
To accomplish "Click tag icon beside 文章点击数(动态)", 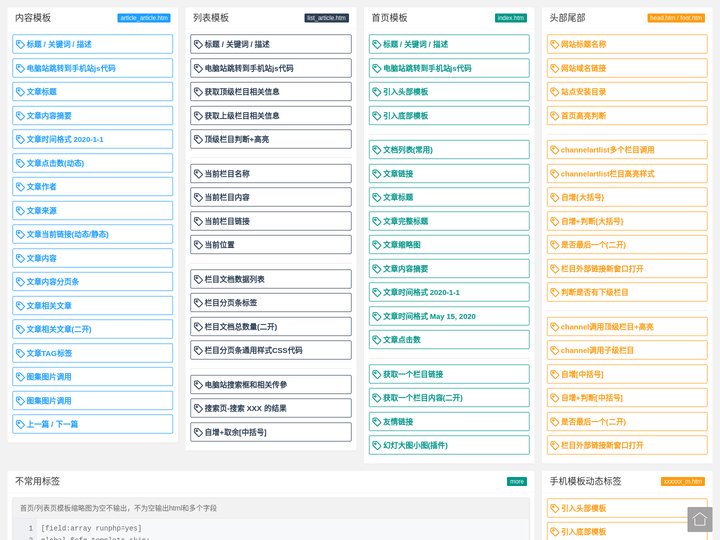I will [x=20, y=163].
